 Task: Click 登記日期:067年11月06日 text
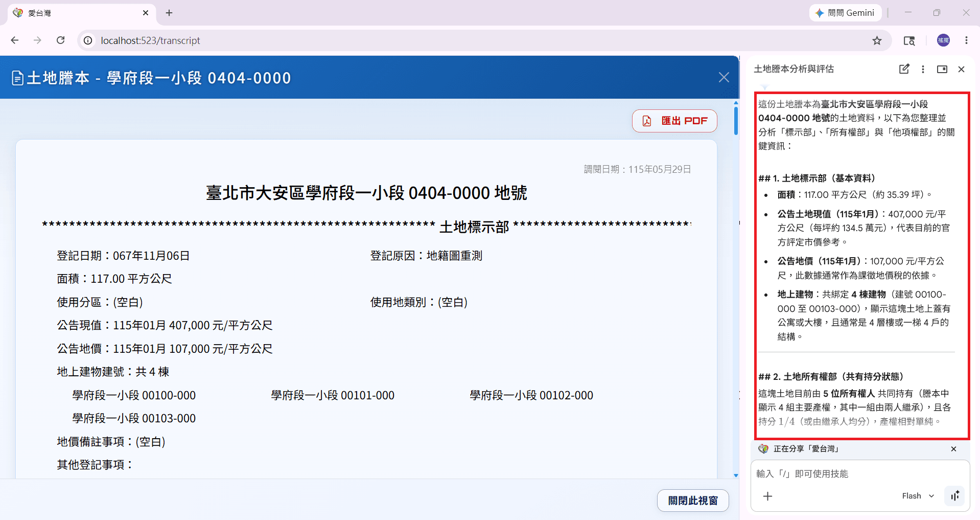[123, 256]
